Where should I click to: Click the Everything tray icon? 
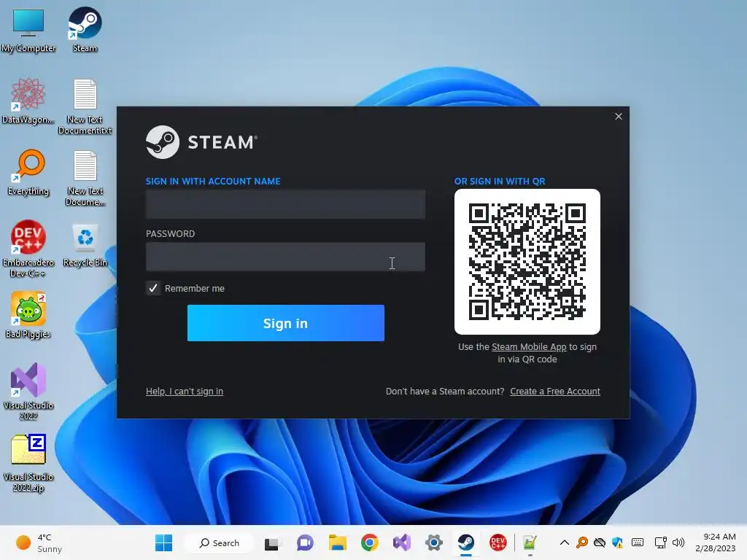coord(581,542)
